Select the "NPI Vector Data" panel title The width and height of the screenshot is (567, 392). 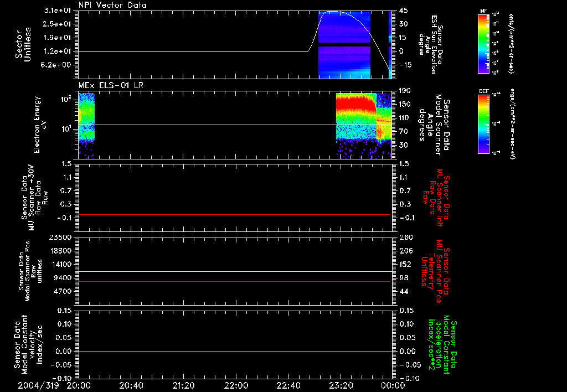pyautogui.click(x=113, y=5)
